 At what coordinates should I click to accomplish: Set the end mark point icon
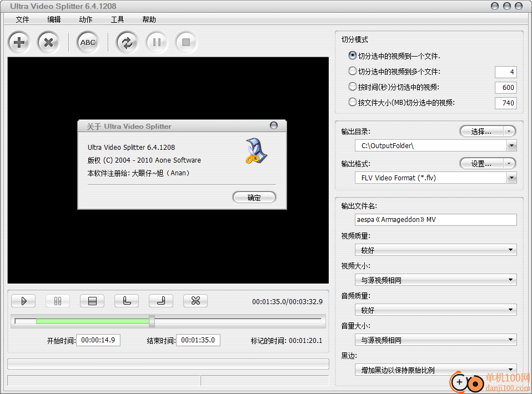click(x=161, y=301)
